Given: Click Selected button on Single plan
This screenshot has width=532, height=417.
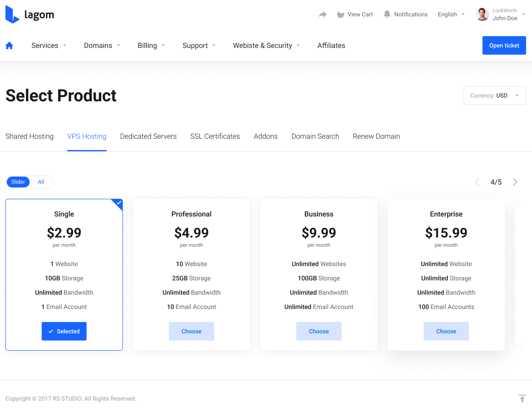Looking at the screenshot, I should click(64, 331).
